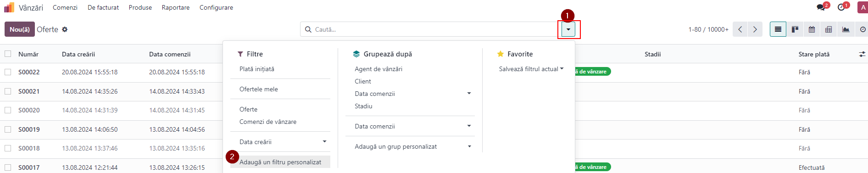Click the gear icon next to Oferte
This screenshot has height=173, width=868.
[65, 29]
